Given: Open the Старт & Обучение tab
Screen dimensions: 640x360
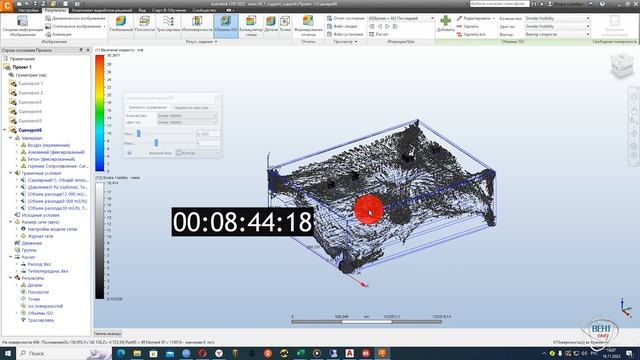Looking at the screenshot, I should point(169,10).
